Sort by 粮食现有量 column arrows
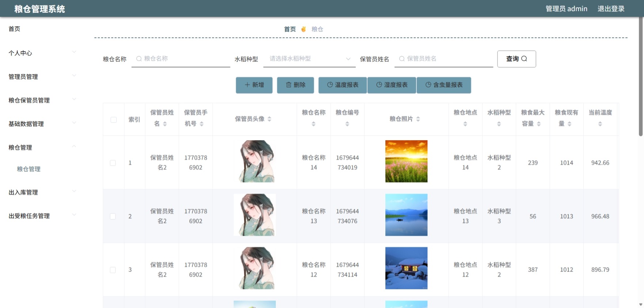This screenshot has height=308, width=644. coord(569,124)
